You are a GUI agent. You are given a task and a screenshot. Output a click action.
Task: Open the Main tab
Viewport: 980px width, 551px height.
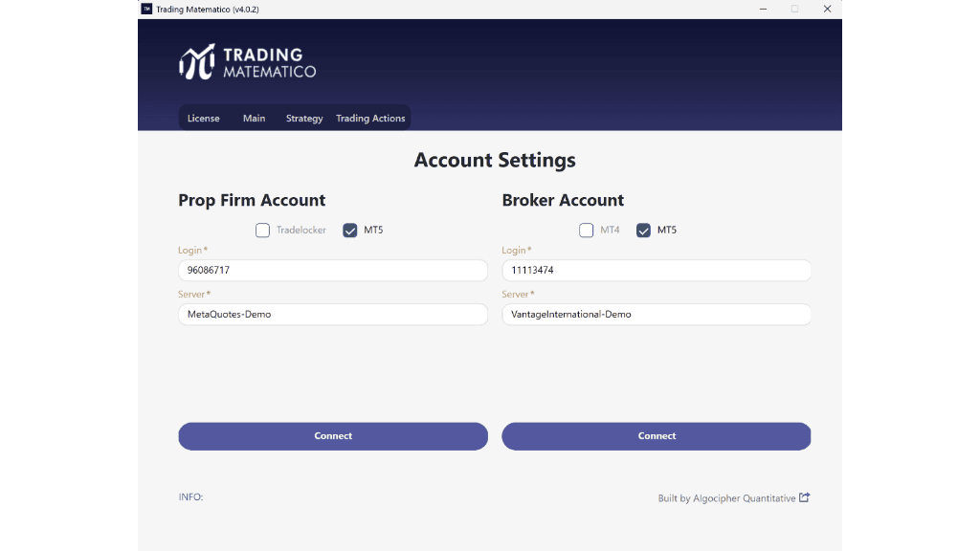click(x=254, y=118)
